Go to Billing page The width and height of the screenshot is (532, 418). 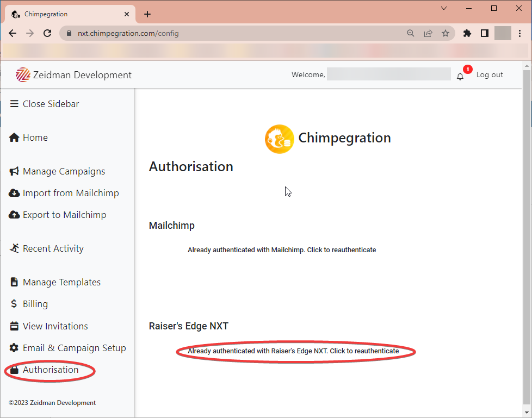pos(35,304)
